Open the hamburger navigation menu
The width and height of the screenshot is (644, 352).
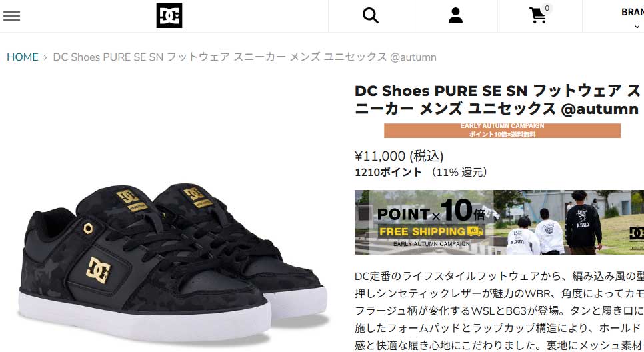(x=11, y=16)
